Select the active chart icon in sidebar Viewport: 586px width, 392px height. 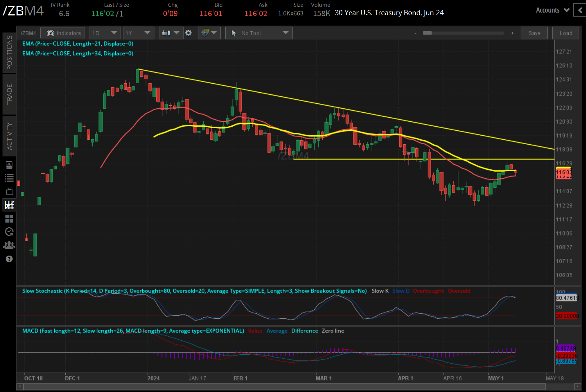point(9,205)
